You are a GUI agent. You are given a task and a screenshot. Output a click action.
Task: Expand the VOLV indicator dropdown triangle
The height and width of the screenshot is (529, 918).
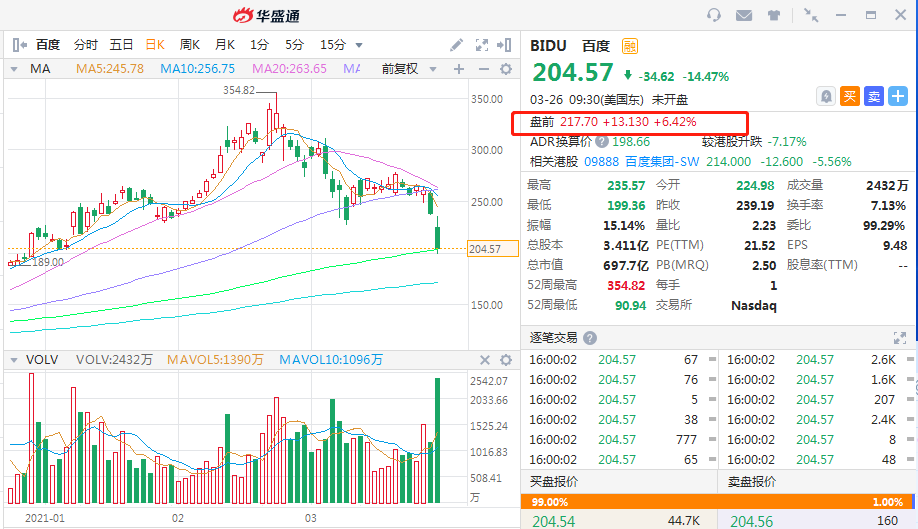click(x=14, y=360)
